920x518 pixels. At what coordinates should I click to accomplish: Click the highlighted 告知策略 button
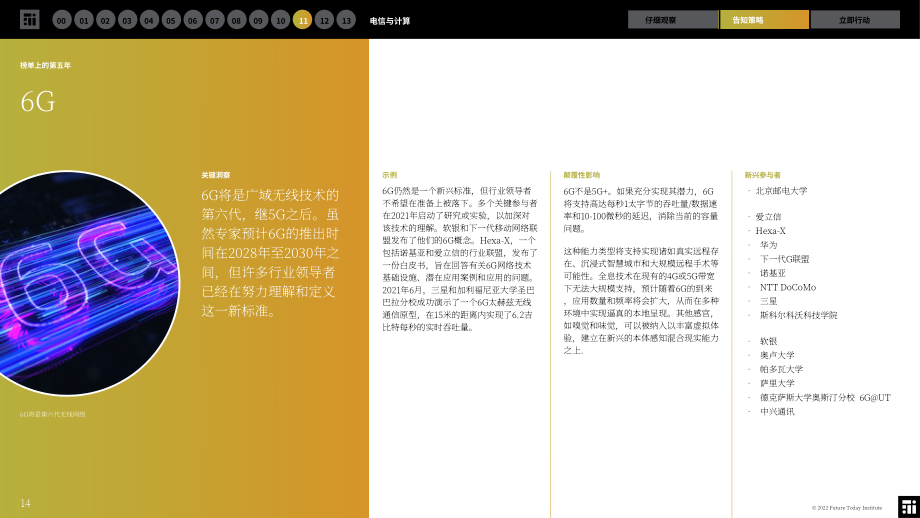point(764,19)
